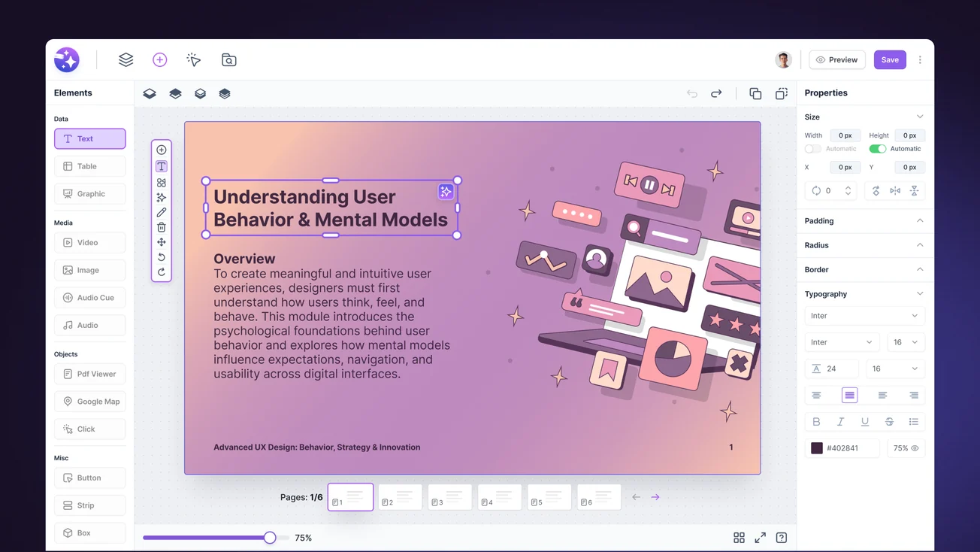This screenshot has width=980, height=552.
Task: Click the copy icon above the canvas
Action: (755, 93)
